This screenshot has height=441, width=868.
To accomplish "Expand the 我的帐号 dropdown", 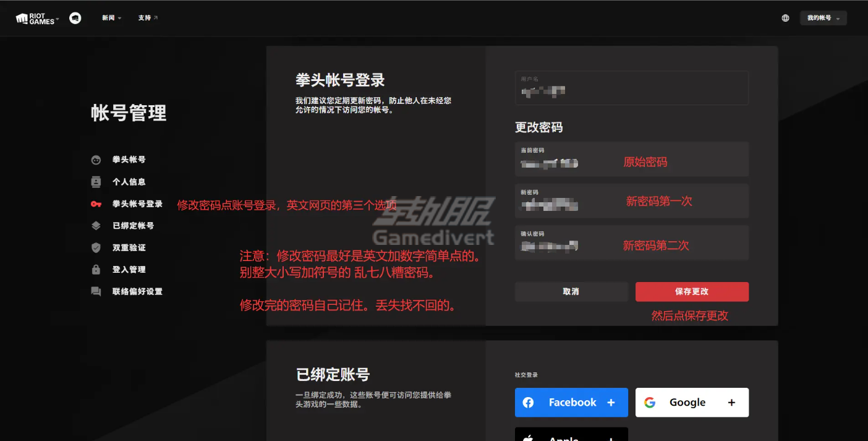I will pos(823,19).
